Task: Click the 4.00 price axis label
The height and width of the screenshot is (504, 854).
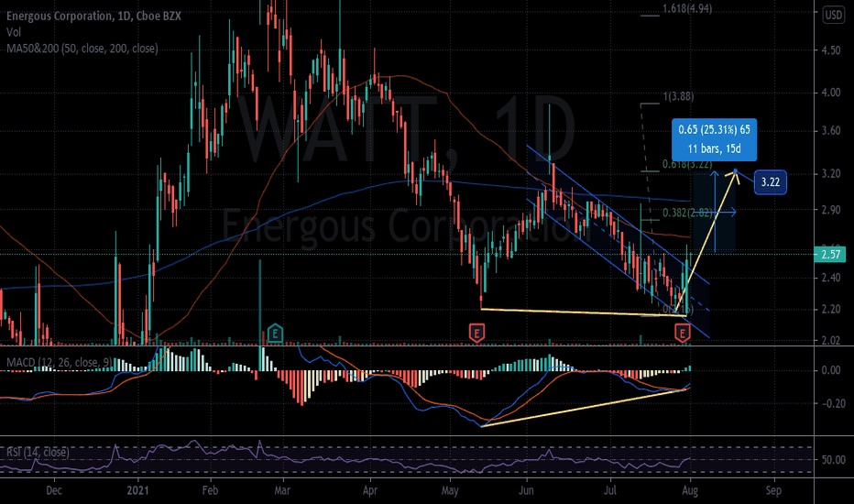Action: click(x=831, y=93)
